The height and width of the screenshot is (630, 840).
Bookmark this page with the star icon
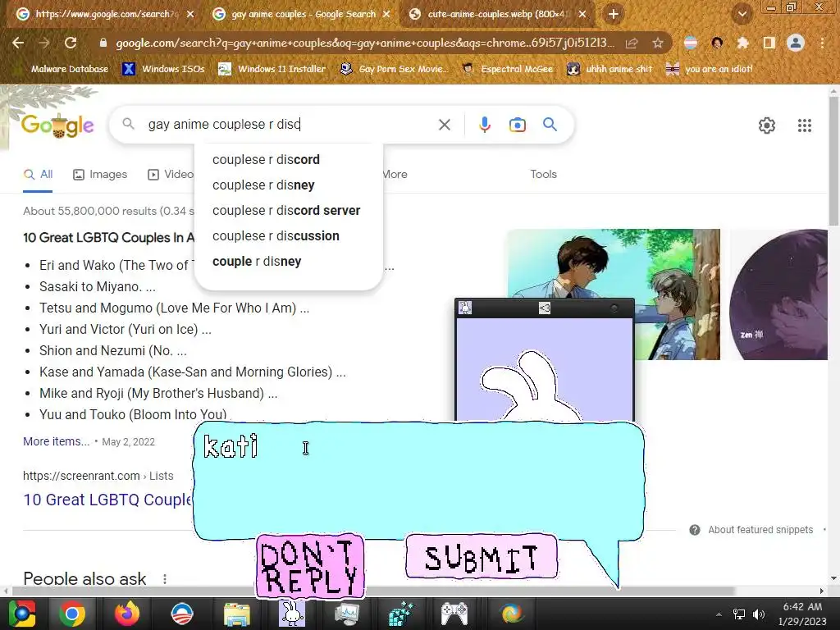click(x=657, y=43)
